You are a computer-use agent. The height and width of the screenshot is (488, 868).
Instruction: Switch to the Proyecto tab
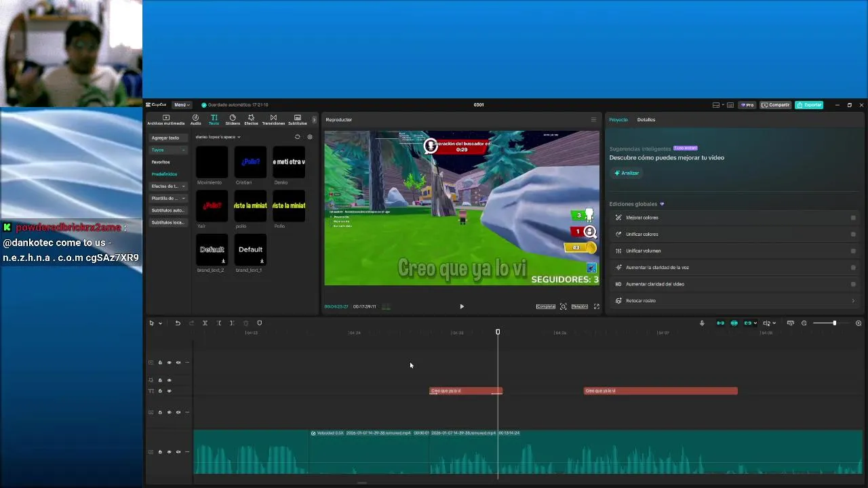coord(618,120)
